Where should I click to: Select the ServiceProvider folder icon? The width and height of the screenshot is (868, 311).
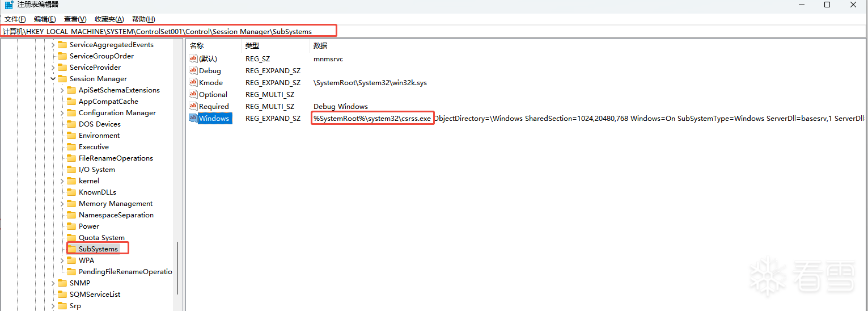(x=62, y=68)
